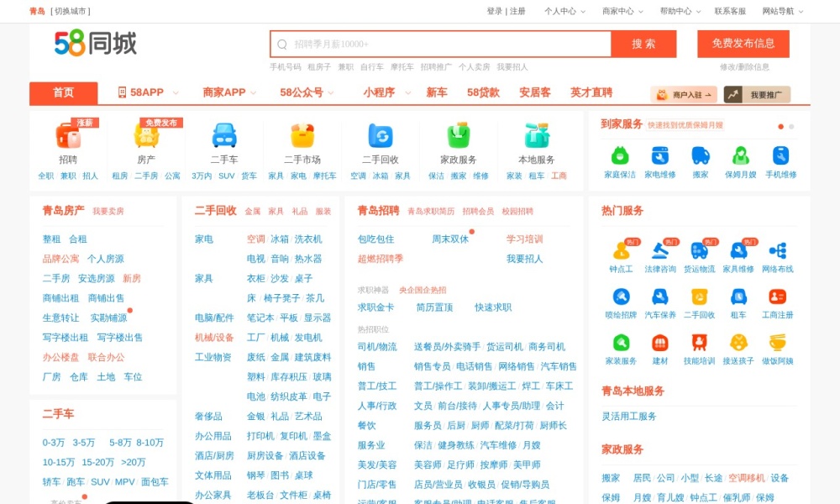The width and height of the screenshot is (840, 504).
Task: Click the 租车 service icon
Action: [738, 297]
